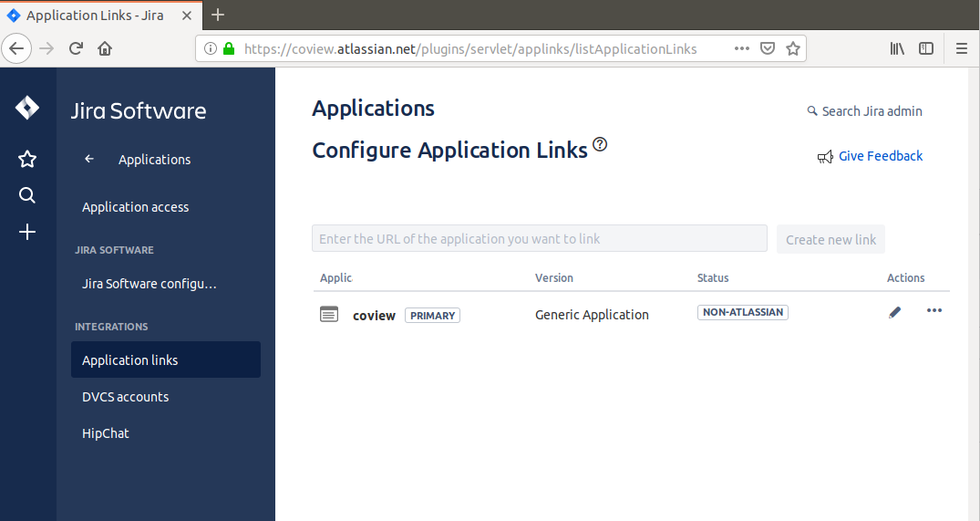Click the plus Create icon in Jira sidebar
Viewport: 980px width, 521px height.
coord(26,232)
